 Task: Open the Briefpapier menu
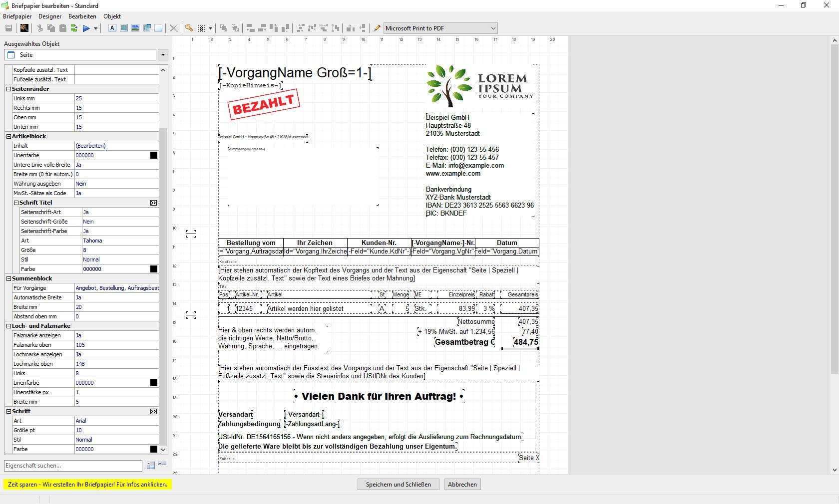tap(17, 16)
